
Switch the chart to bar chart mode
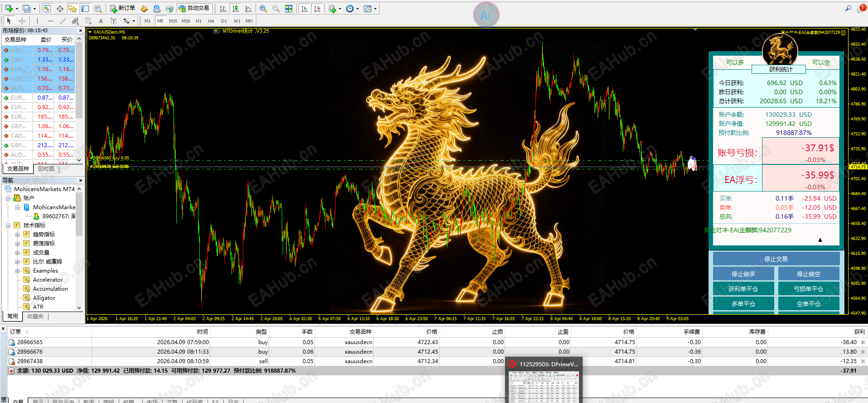click(223, 9)
